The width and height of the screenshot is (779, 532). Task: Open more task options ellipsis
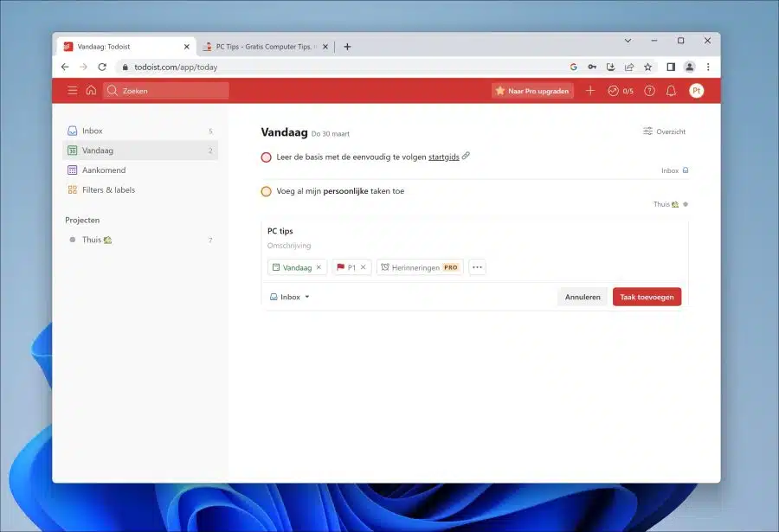point(477,267)
